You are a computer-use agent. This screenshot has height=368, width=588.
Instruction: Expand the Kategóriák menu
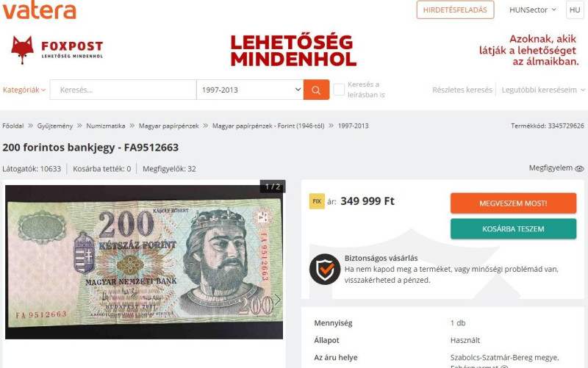(x=24, y=90)
